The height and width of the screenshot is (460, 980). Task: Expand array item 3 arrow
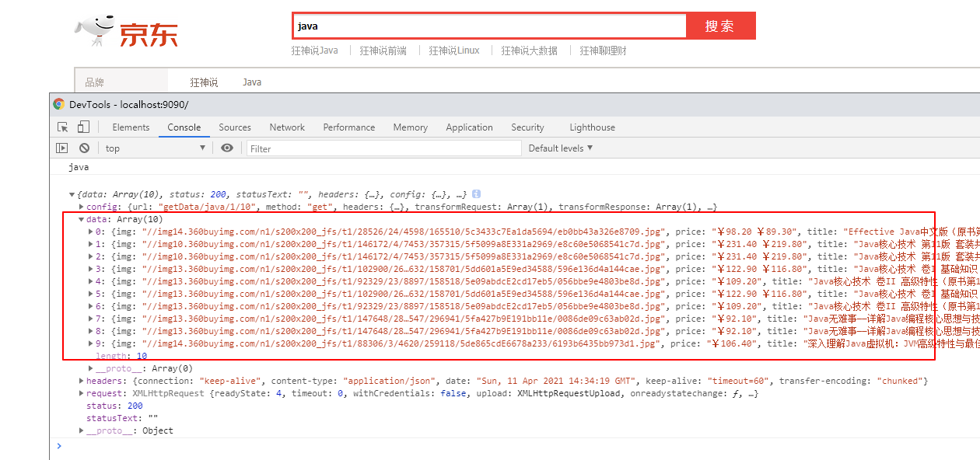coord(91,269)
